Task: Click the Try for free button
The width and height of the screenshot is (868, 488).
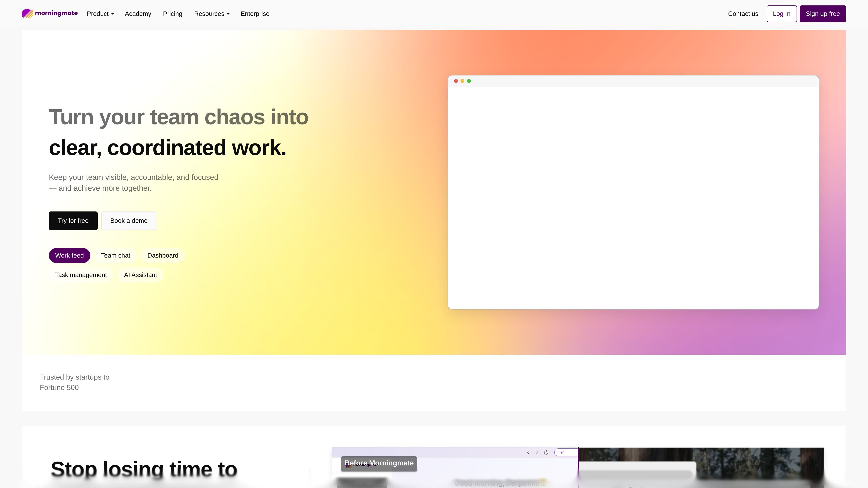Action: [x=73, y=221]
